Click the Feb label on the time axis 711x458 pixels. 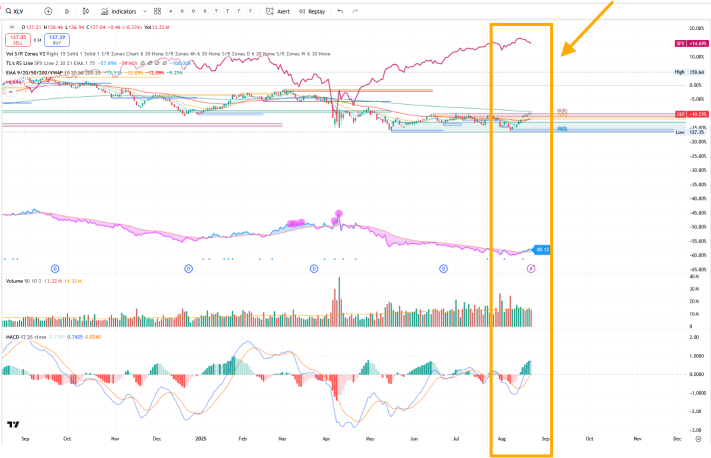click(243, 439)
